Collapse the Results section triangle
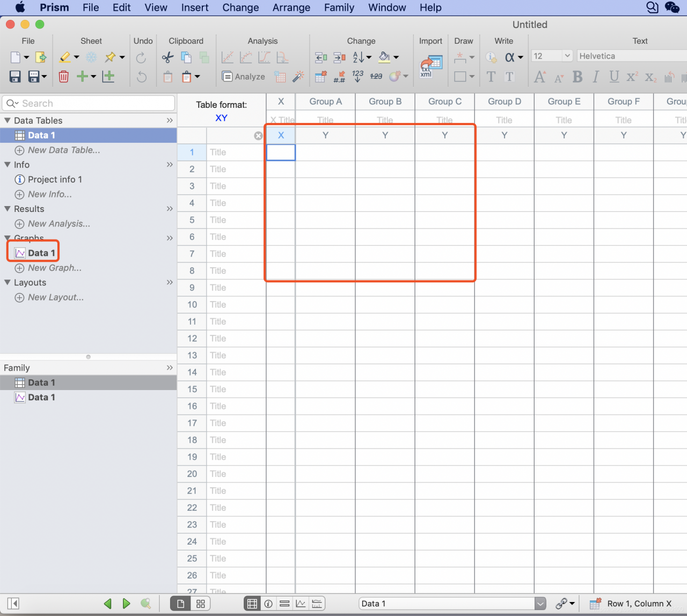Image resolution: width=687 pixels, height=616 pixels. [8, 209]
